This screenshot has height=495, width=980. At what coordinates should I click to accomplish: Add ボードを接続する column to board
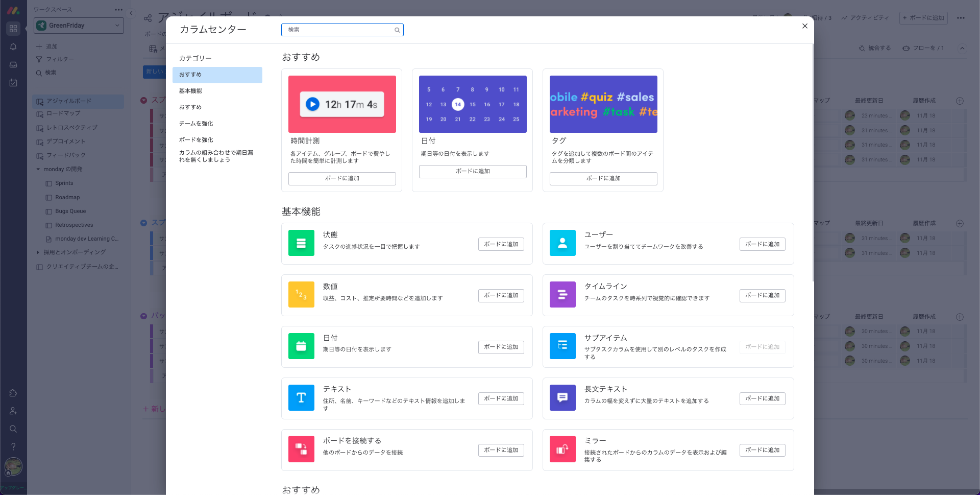pos(501,450)
